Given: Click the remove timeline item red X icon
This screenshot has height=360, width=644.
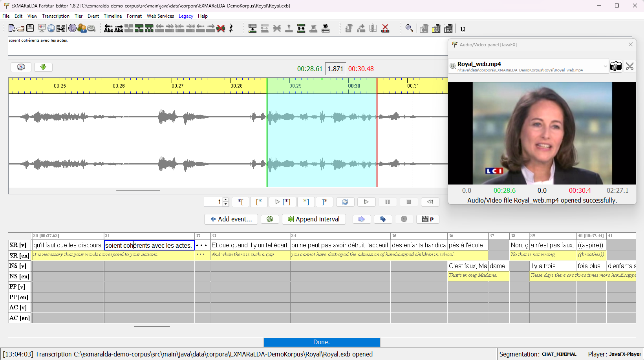Looking at the screenshot, I should [385, 28].
